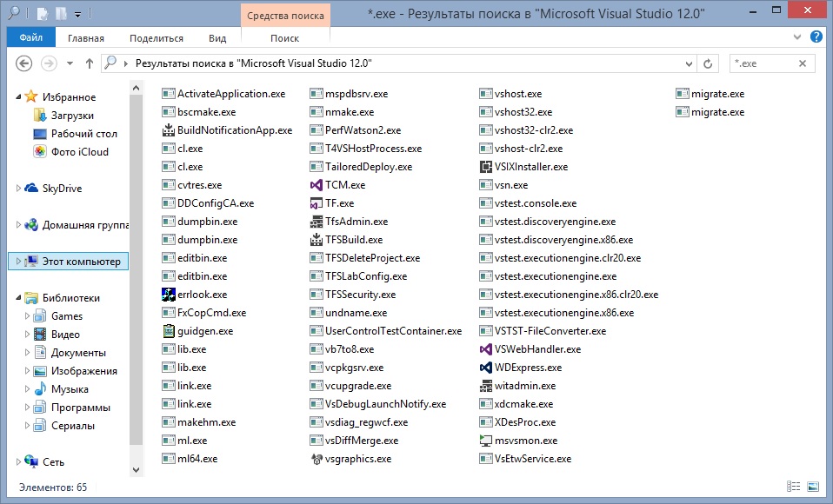The width and height of the screenshot is (833, 504).
Task: Click the Up one level arrow
Action: [x=90, y=63]
